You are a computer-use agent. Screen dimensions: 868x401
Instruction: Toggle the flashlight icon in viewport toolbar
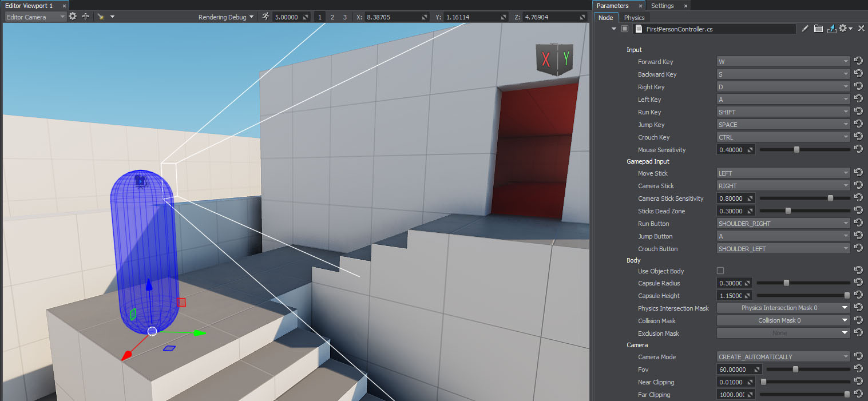click(100, 17)
